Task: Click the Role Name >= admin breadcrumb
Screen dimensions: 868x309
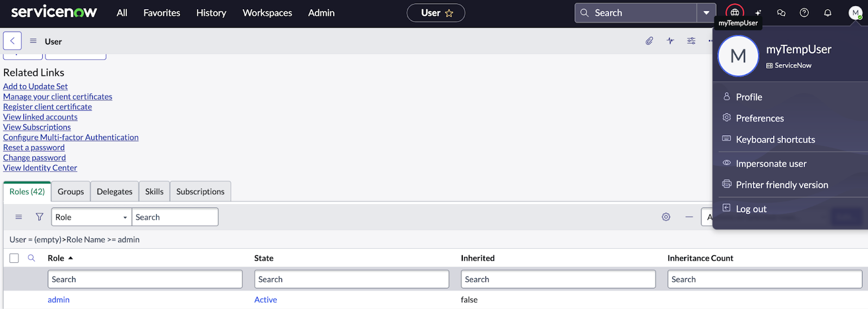Action: pos(103,239)
